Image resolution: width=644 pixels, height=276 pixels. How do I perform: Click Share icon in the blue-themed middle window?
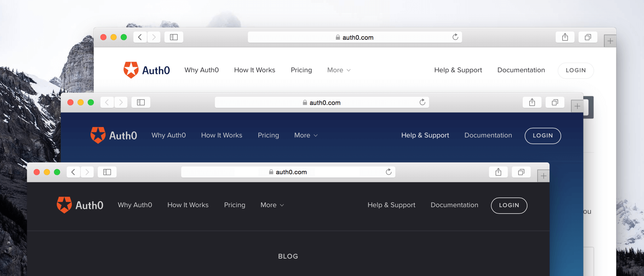coord(532,102)
